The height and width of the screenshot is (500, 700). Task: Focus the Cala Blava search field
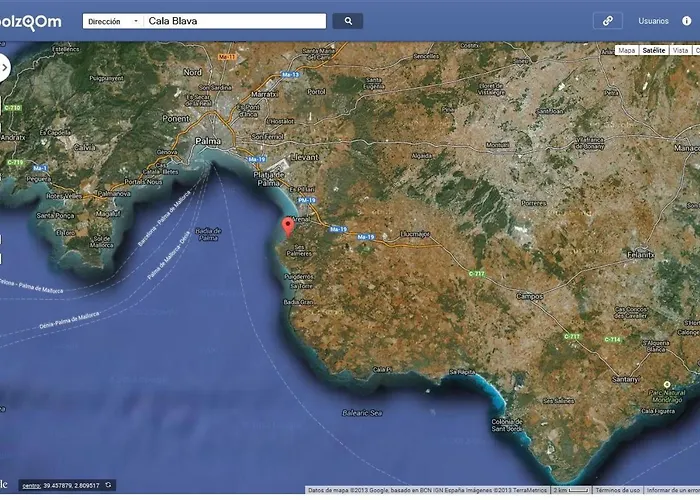pyautogui.click(x=235, y=21)
